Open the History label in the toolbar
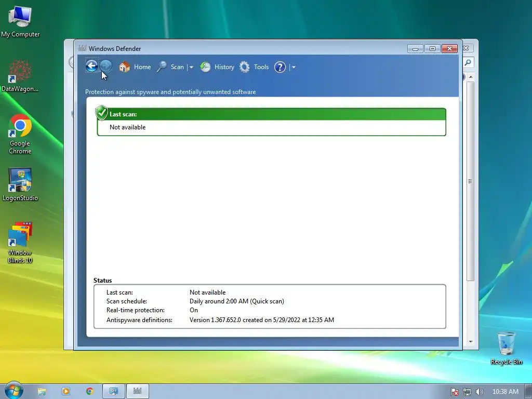The height and width of the screenshot is (399, 532). click(224, 67)
